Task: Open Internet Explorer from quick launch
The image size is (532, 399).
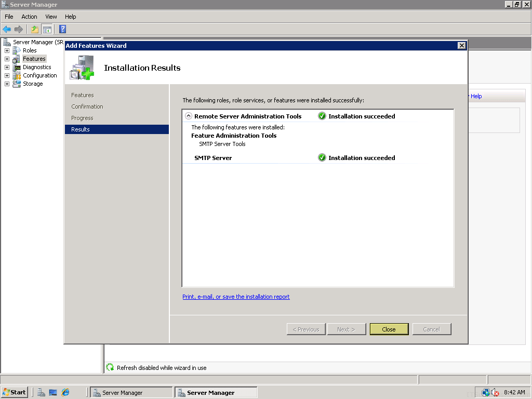Action: click(x=65, y=393)
